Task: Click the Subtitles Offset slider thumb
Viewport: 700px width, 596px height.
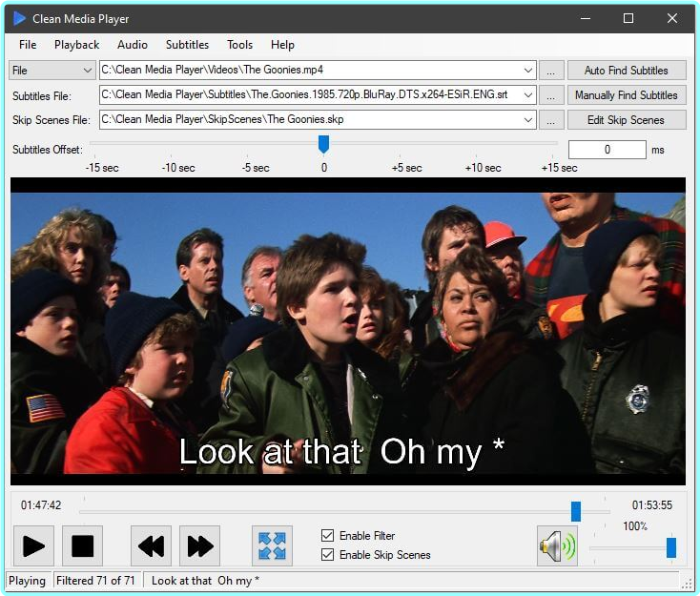Action: coord(323,143)
